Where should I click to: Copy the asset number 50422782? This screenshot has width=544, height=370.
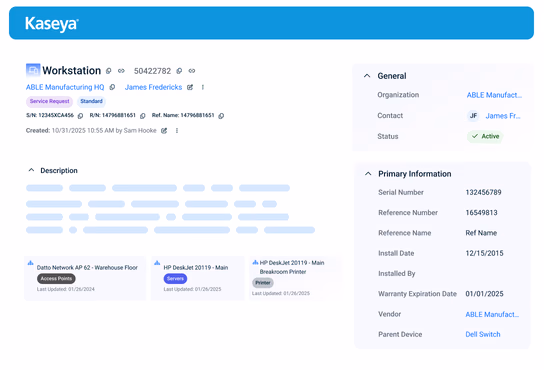179,71
